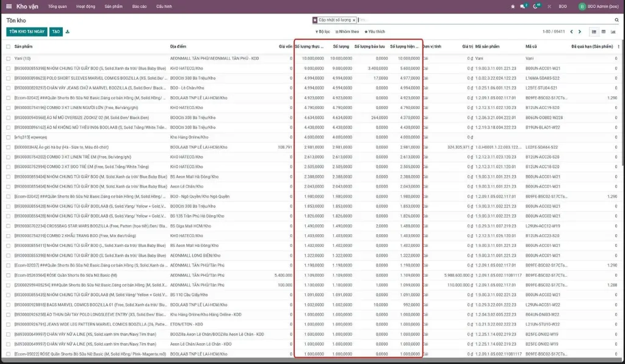Viewport: 625px width, 364px height.
Task: Click the horizontal scrollbar at the bottom
Action: tap(311, 360)
